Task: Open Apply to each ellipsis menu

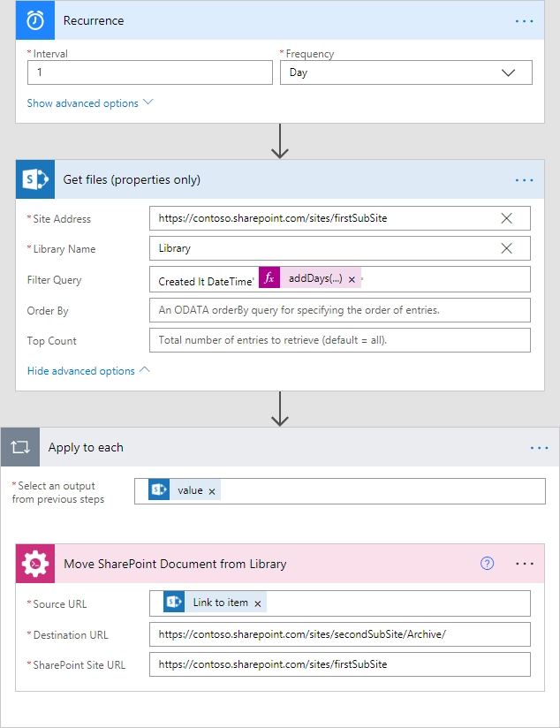Action: coord(539,448)
